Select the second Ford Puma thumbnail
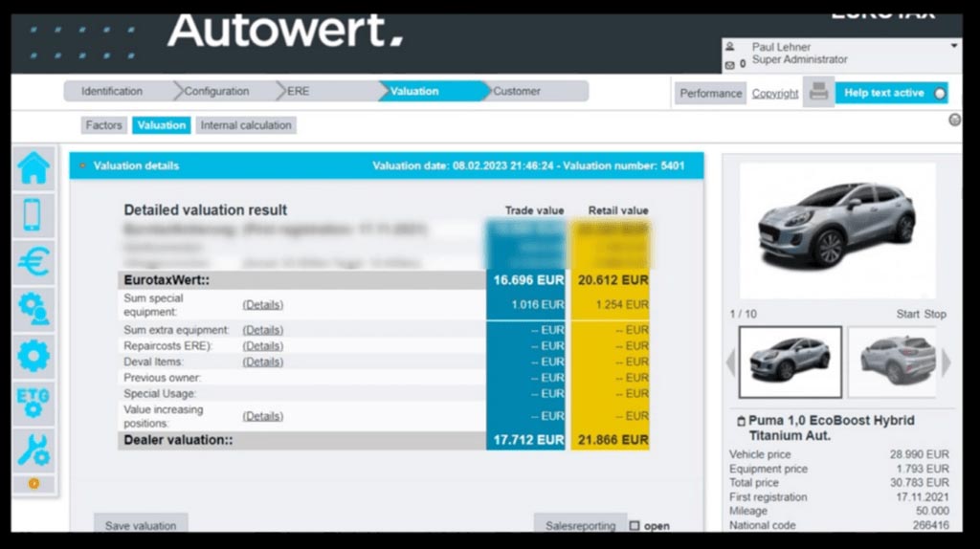Viewport: 980px width, 549px height. point(891,362)
